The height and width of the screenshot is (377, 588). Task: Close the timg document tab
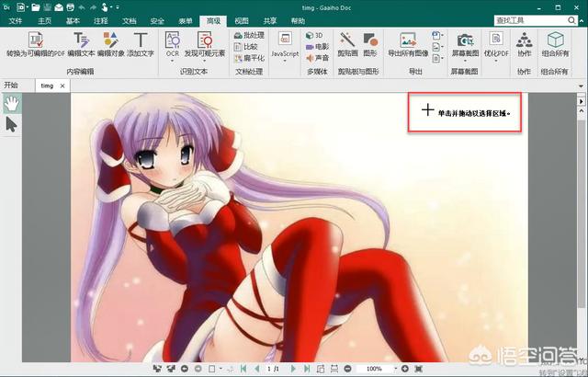pyautogui.click(x=62, y=86)
